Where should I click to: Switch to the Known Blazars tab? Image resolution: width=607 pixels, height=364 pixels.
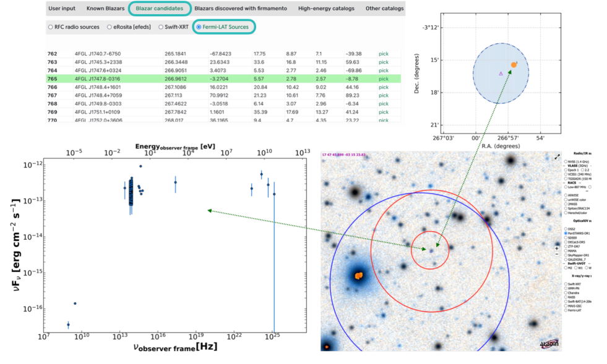[105, 9]
